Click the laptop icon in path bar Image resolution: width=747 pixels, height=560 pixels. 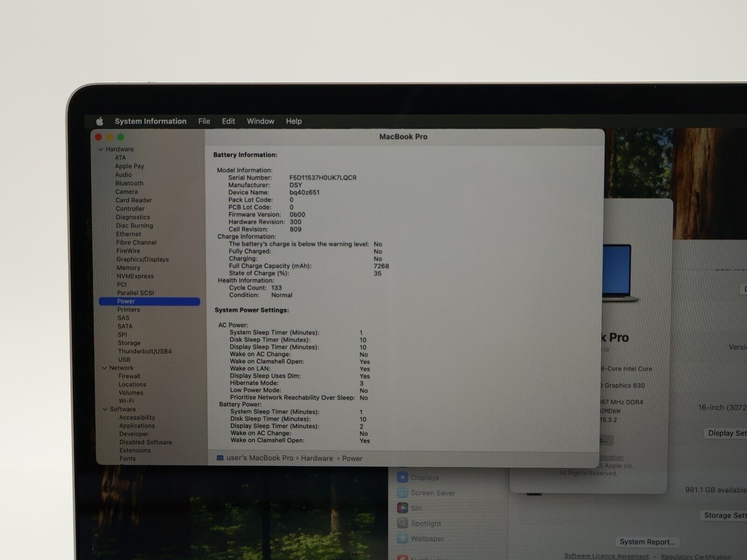click(220, 458)
